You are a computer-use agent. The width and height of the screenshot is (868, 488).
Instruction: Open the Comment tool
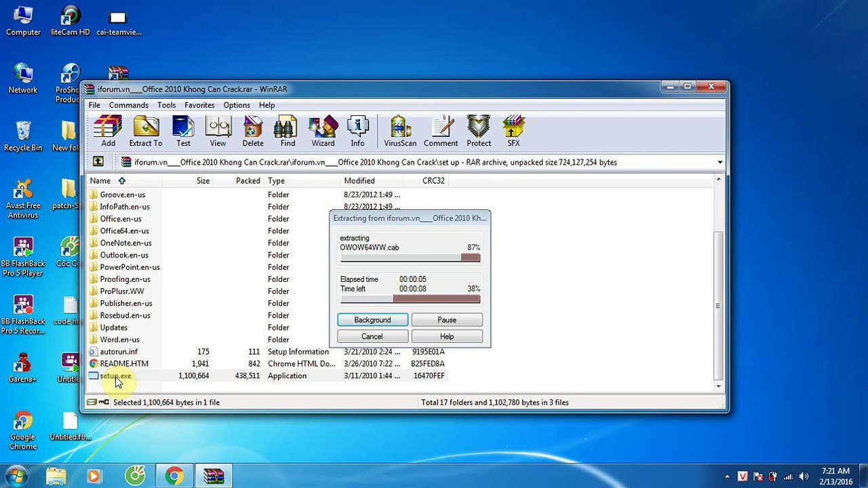(x=441, y=131)
